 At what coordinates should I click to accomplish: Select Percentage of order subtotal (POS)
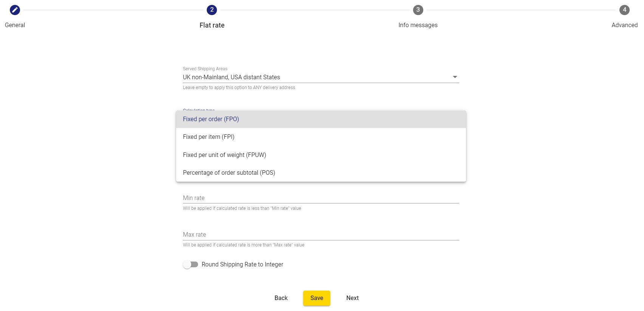pyautogui.click(x=321, y=172)
